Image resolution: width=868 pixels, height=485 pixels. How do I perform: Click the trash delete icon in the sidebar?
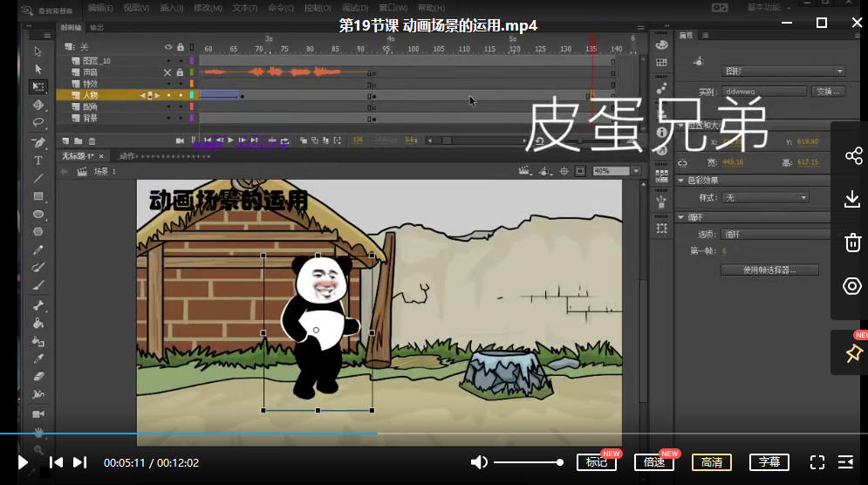coord(853,242)
